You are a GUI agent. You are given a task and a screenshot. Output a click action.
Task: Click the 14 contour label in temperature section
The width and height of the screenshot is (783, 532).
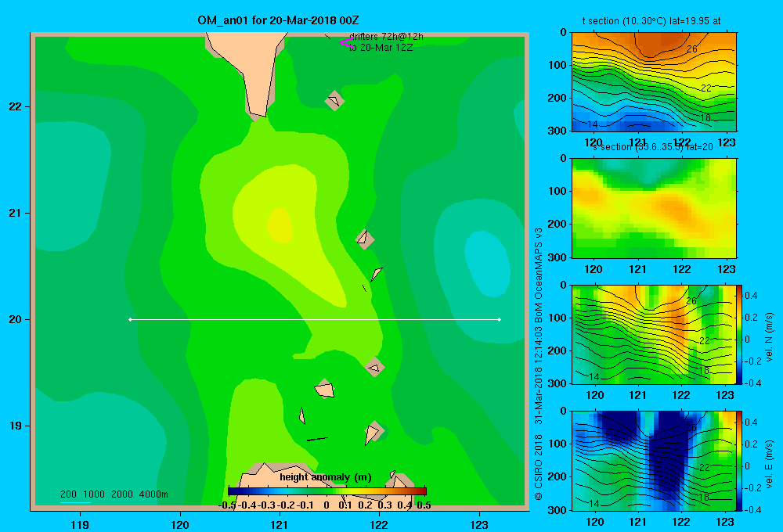point(592,124)
